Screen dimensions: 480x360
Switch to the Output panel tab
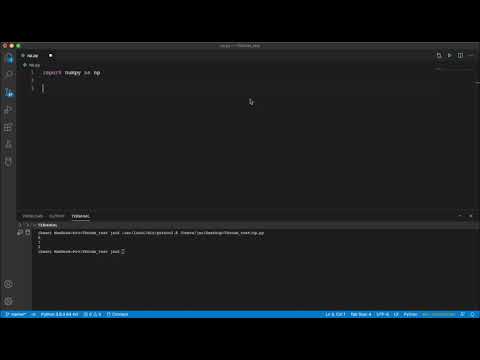[x=57, y=216]
